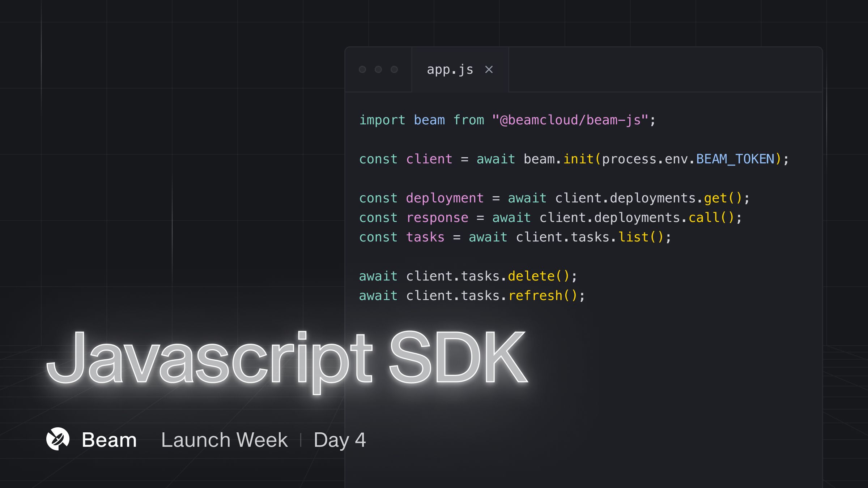Click the "get()" method call

tap(723, 198)
